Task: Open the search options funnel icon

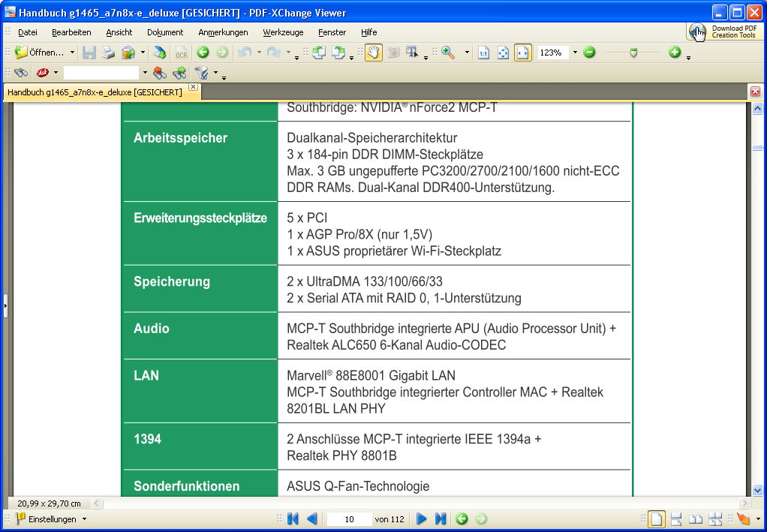Action: (201, 74)
